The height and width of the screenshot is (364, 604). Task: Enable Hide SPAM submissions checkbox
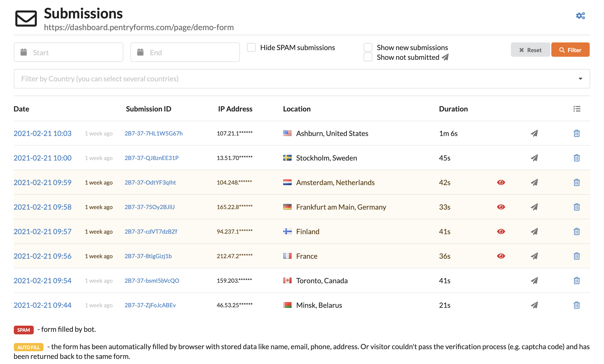coord(251,48)
